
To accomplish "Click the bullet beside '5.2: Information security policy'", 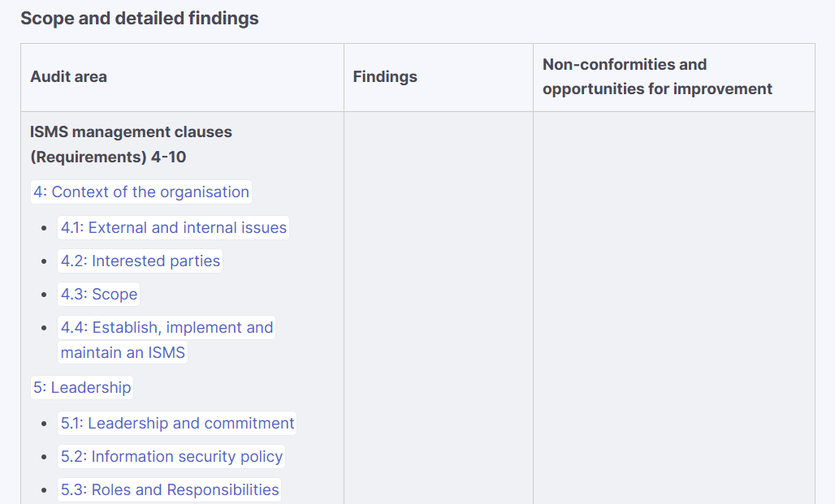I will point(44,458).
